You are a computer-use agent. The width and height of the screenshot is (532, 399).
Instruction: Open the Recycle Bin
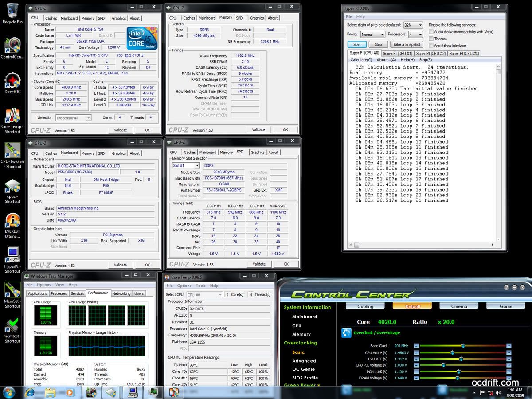click(12, 11)
